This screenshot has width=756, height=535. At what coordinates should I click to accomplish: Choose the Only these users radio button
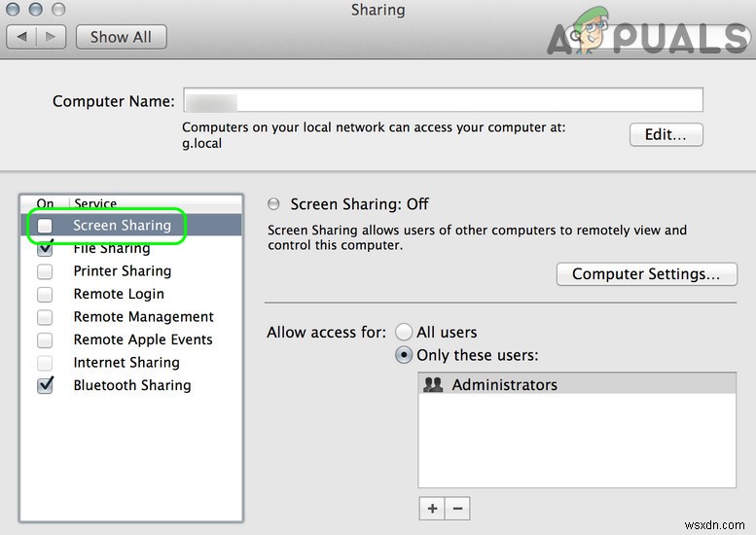[x=404, y=355]
